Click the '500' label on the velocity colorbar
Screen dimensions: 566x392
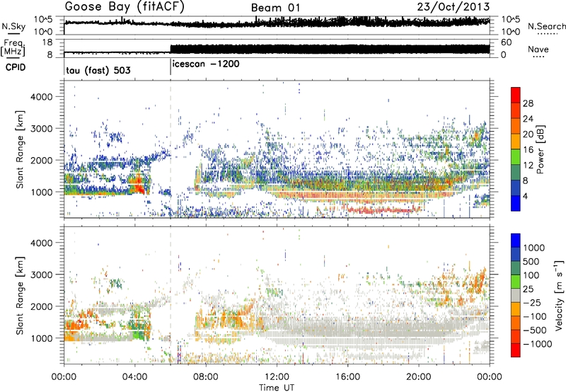click(x=531, y=261)
